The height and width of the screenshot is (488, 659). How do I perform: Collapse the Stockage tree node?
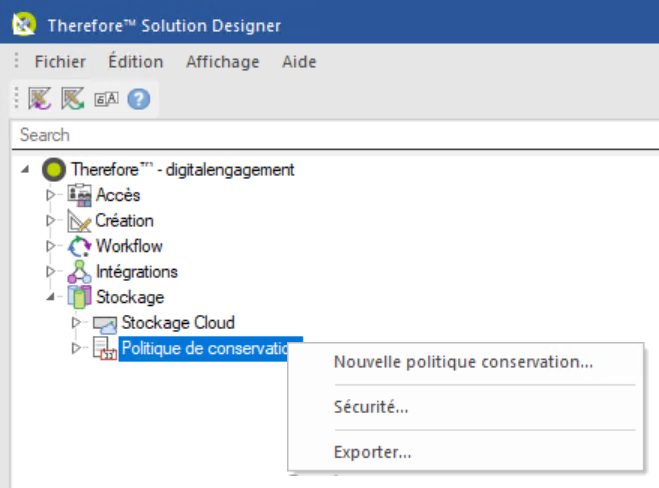tap(50, 297)
